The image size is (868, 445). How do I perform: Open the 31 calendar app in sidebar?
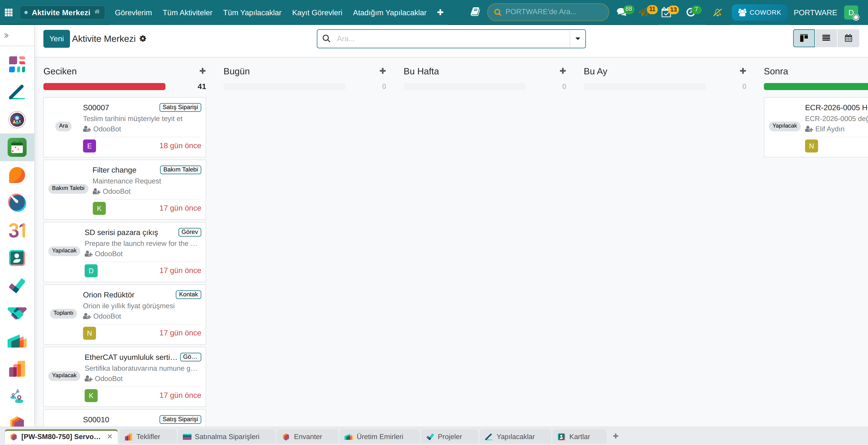[x=17, y=231]
